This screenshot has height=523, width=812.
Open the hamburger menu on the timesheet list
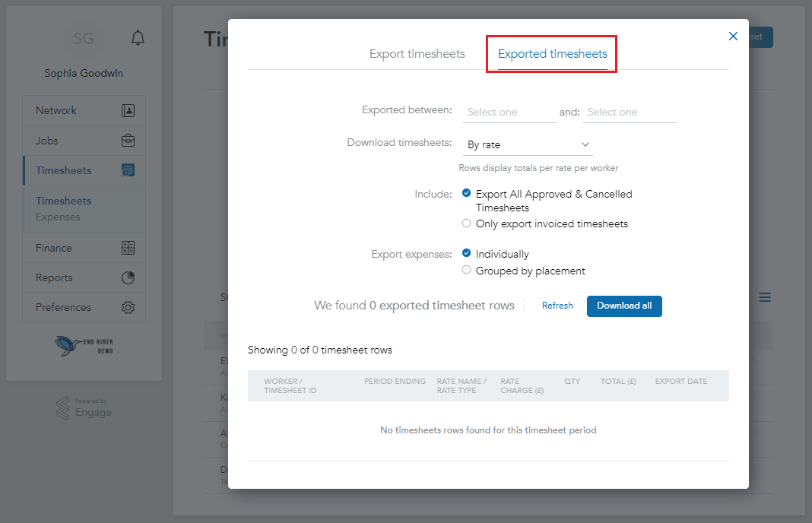point(765,297)
